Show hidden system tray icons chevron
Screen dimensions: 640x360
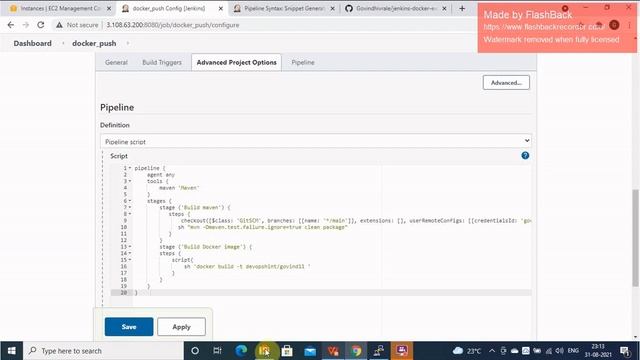click(x=492, y=351)
